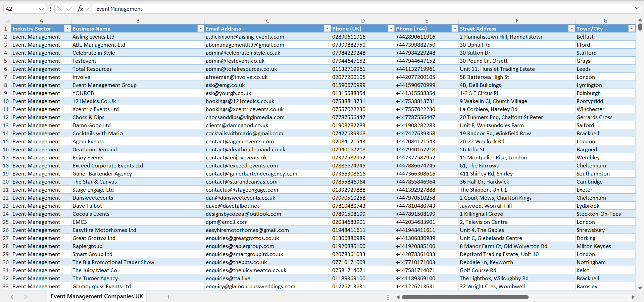Select cell 'Guner Bartender Agency'
The image size is (644, 302).
coord(138,173)
